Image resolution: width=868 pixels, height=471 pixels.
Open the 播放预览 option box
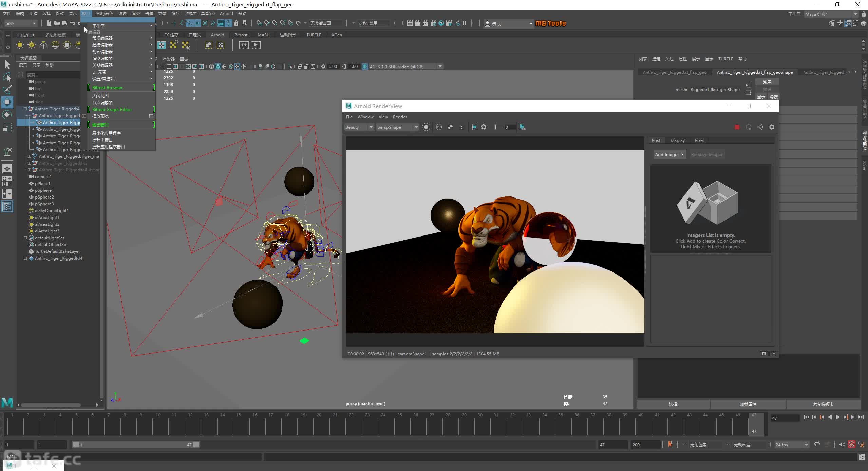tap(151, 116)
